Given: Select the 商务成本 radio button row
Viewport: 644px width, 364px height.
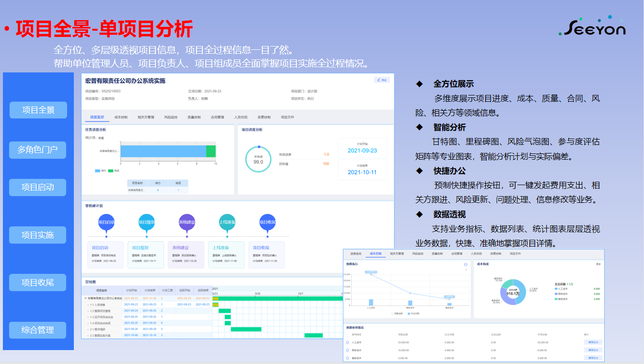Looking at the screenshot, I should pos(347,350).
